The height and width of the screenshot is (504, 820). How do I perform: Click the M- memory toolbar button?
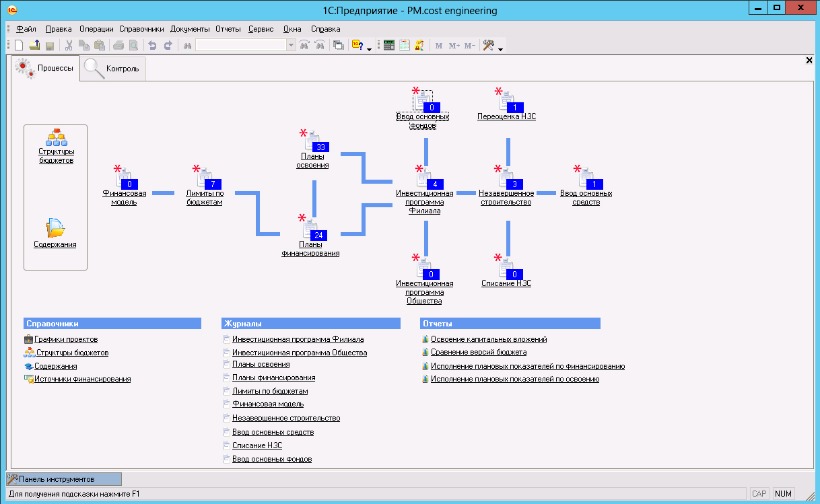tap(470, 45)
